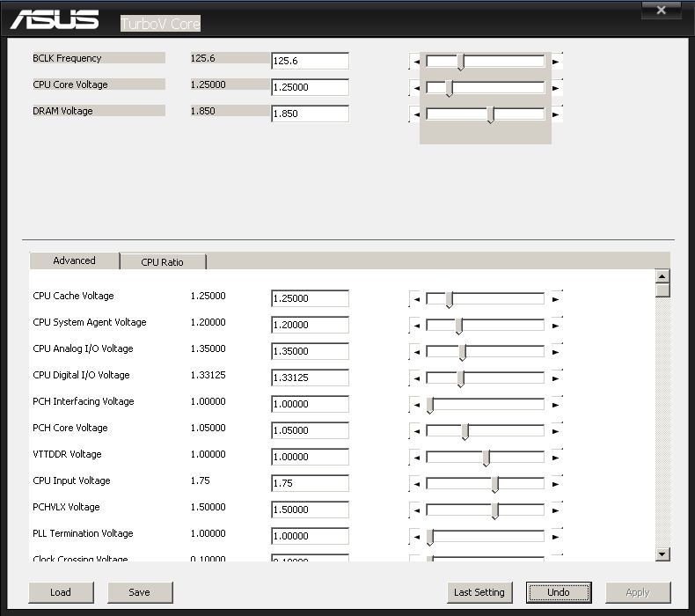Increase CPU Input Voltage using right arrow

point(555,484)
